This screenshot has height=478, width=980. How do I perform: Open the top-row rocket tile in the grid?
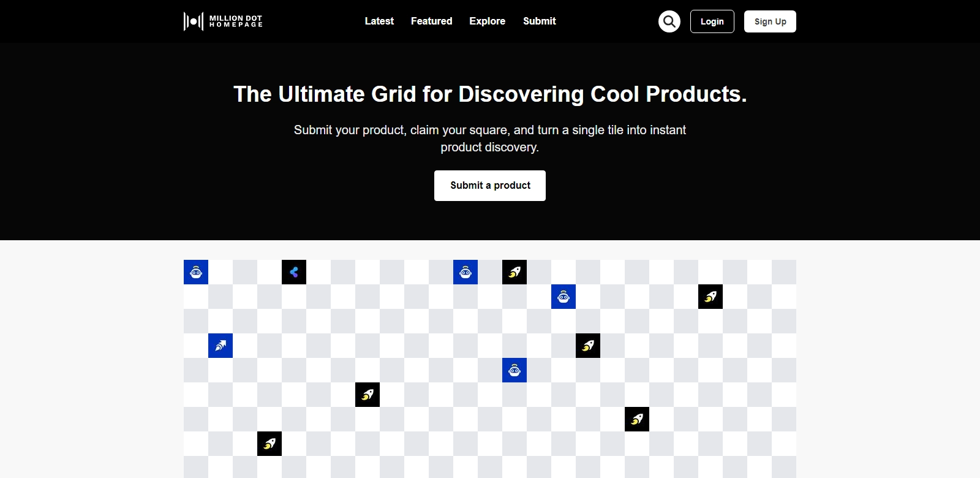514,272
